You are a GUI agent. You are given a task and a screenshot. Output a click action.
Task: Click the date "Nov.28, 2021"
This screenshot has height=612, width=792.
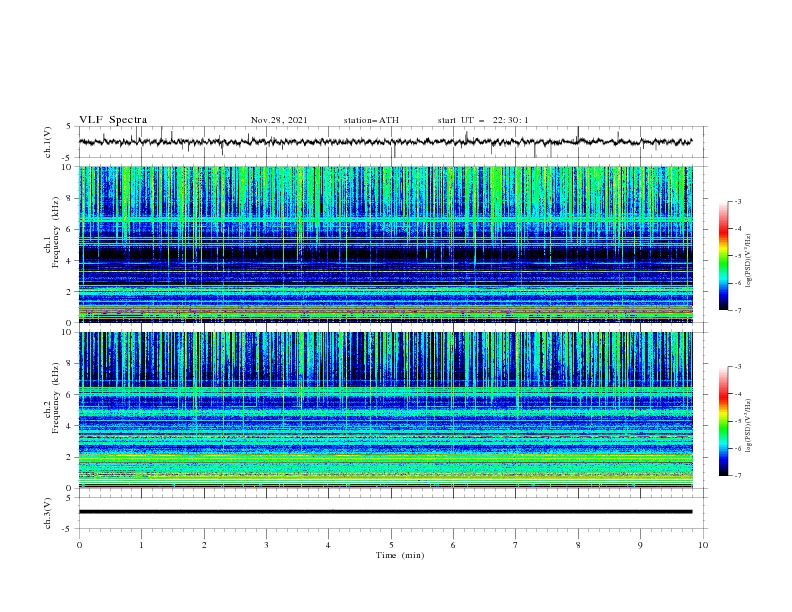(279, 120)
